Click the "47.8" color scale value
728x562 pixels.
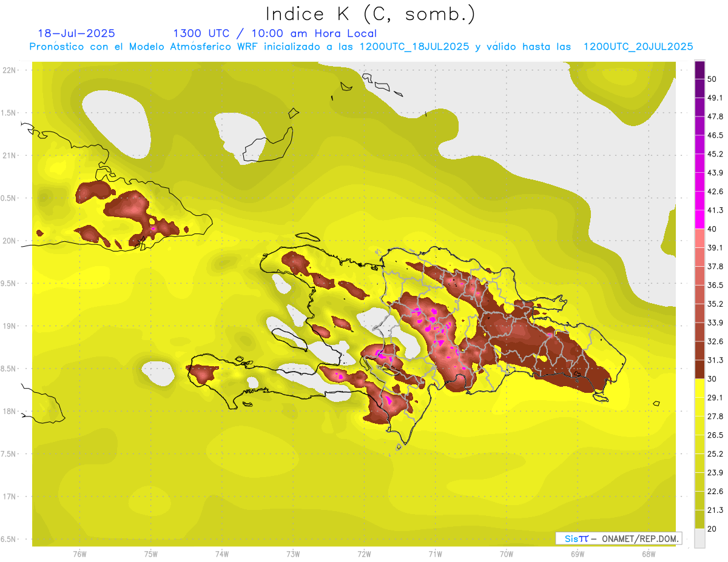pyautogui.click(x=715, y=116)
